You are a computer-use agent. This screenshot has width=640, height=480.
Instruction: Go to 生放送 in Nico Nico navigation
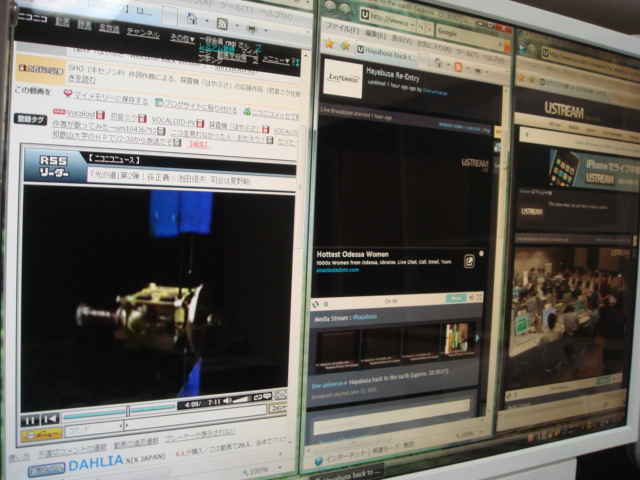pyautogui.click(x=109, y=28)
